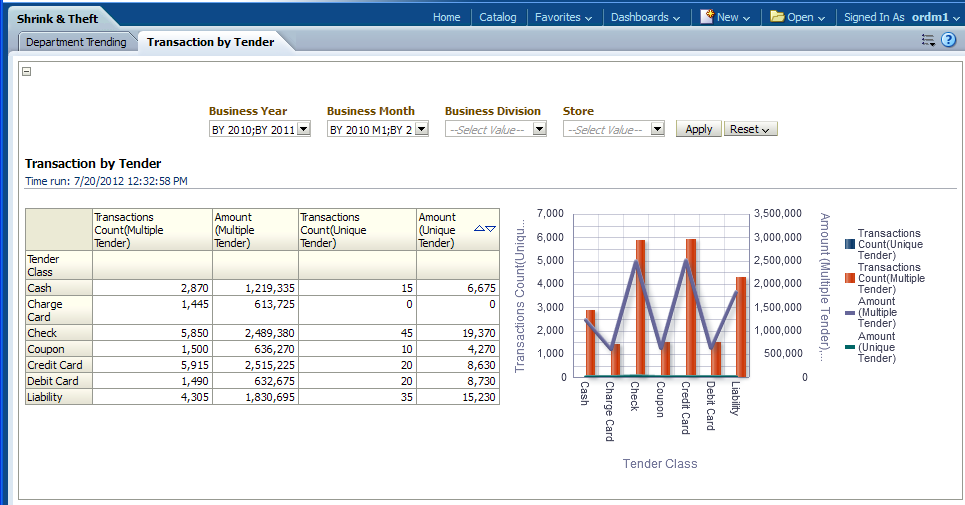Click the Open folder icon
965x505 pixels.
click(x=777, y=17)
